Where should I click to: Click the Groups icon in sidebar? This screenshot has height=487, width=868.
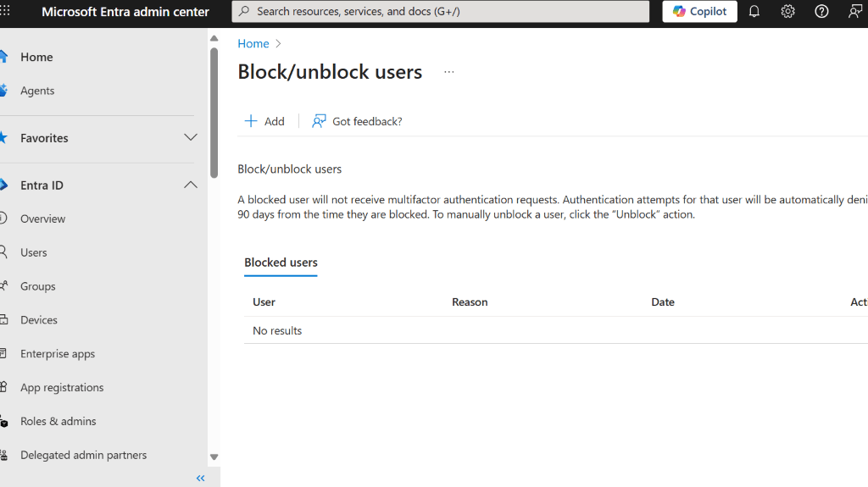(3, 286)
